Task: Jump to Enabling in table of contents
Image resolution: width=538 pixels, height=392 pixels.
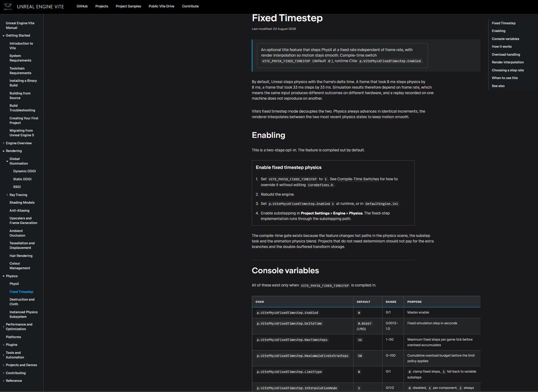Action: coord(499,31)
